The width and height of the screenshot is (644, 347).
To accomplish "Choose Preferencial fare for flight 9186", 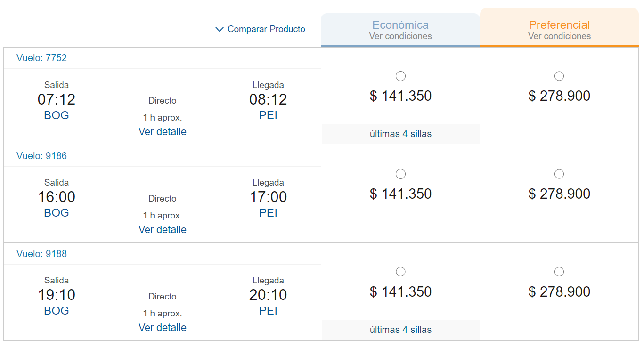I will [559, 174].
